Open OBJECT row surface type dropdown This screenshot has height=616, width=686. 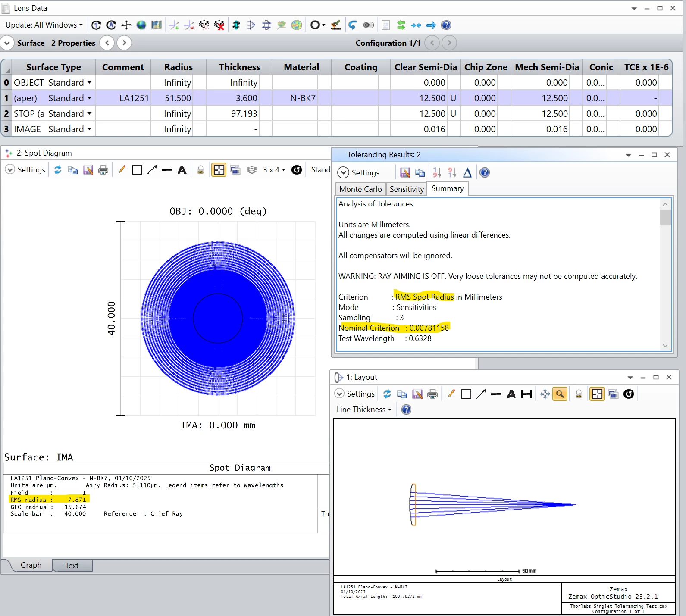pyautogui.click(x=89, y=82)
